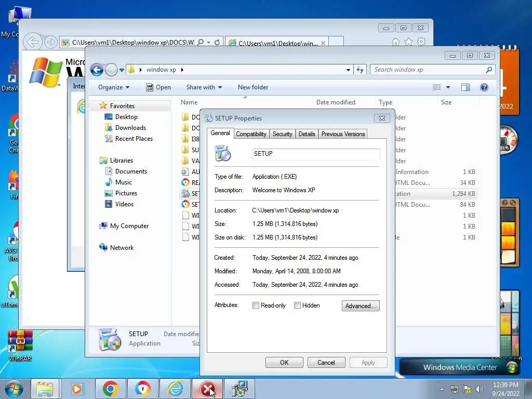Select Downloads under Favorites
532x399 pixels.
click(130, 128)
